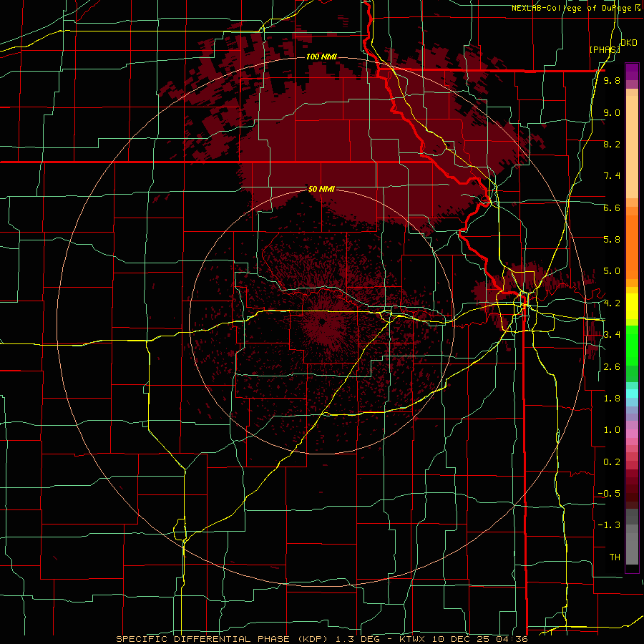Pick the orange band on the color bar
The height and width of the screenshot is (644, 644).
[x=632, y=246]
